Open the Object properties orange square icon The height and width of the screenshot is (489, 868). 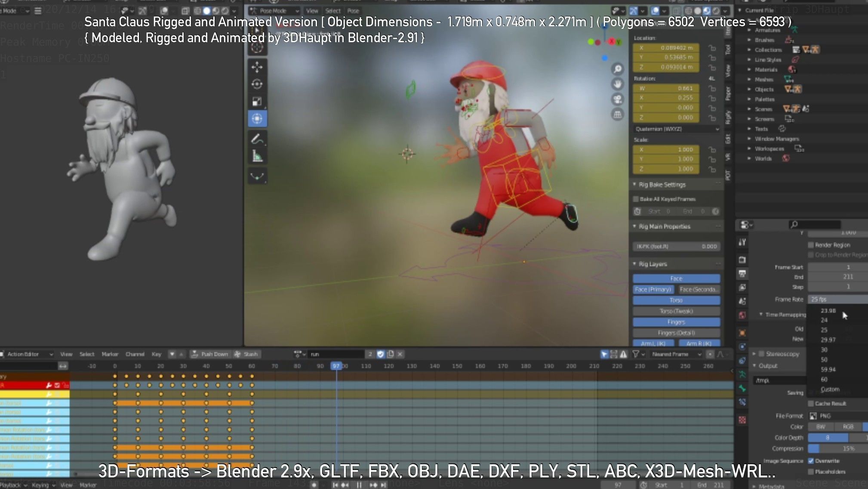click(742, 333)
